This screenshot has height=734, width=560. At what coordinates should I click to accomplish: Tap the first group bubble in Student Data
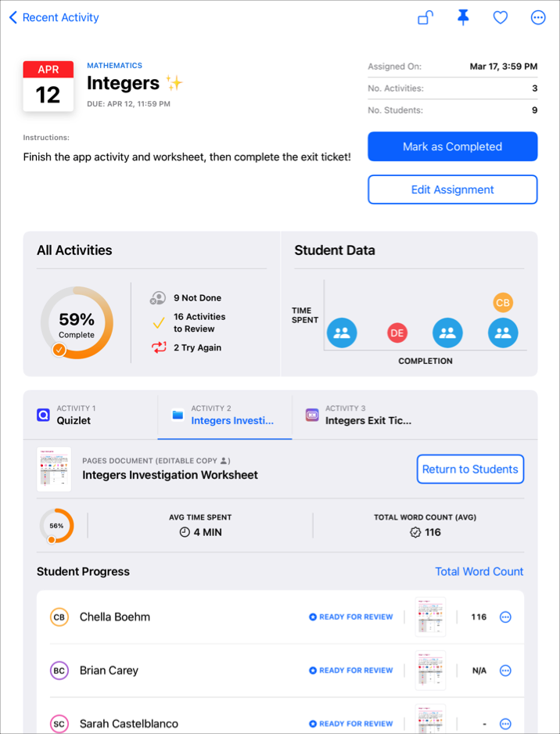tap(342, 333)
